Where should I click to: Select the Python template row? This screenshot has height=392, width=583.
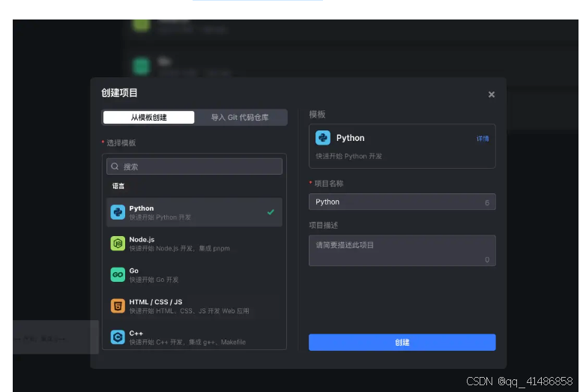(x=194, y=212)
